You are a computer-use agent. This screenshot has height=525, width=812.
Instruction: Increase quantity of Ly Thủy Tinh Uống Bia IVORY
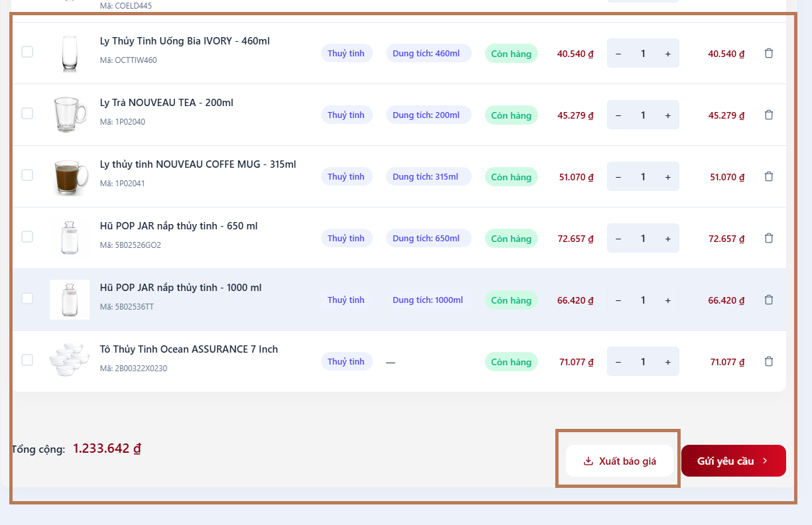668,54
